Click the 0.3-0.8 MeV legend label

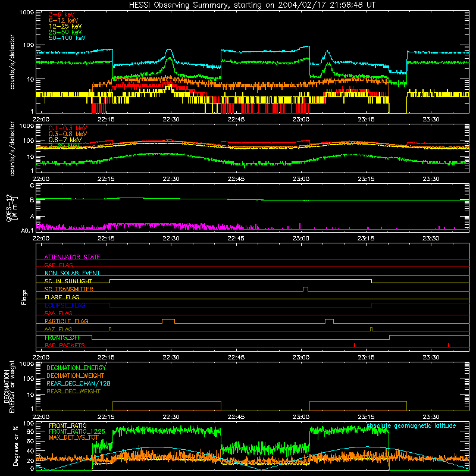point(68,134)
